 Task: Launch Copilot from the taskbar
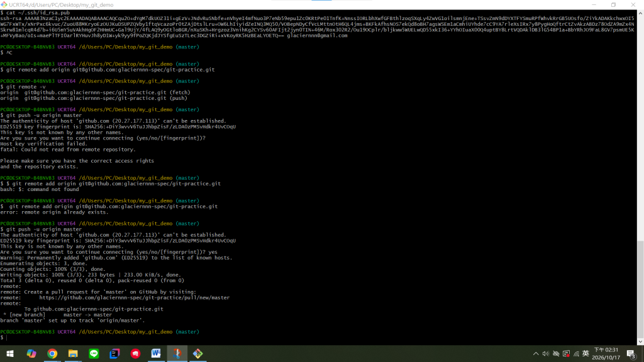pos(31,354)
